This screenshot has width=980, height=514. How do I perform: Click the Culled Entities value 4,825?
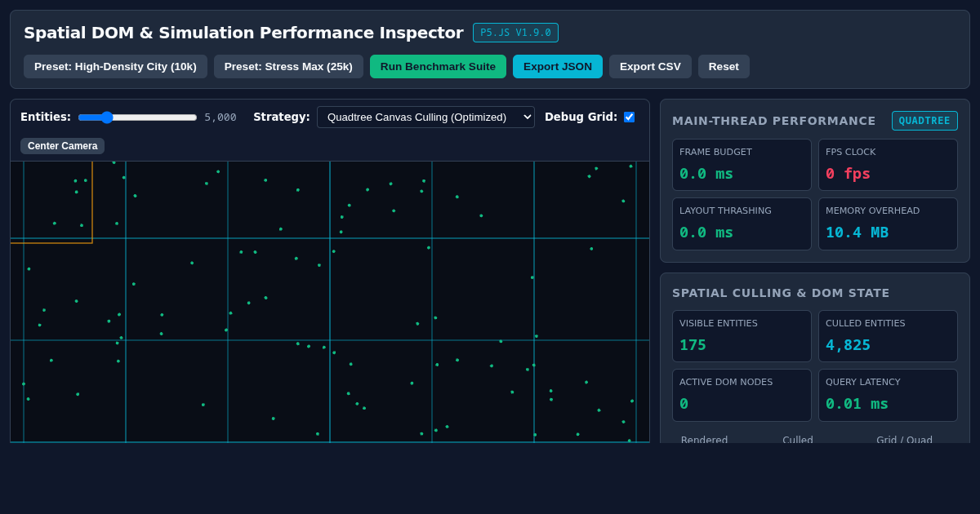848,345
